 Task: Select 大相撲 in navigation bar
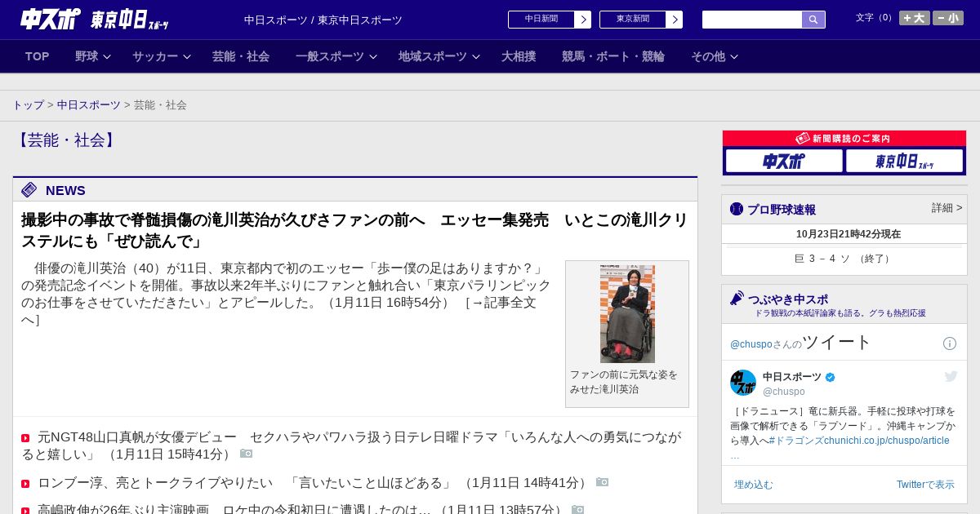point(519,56)
